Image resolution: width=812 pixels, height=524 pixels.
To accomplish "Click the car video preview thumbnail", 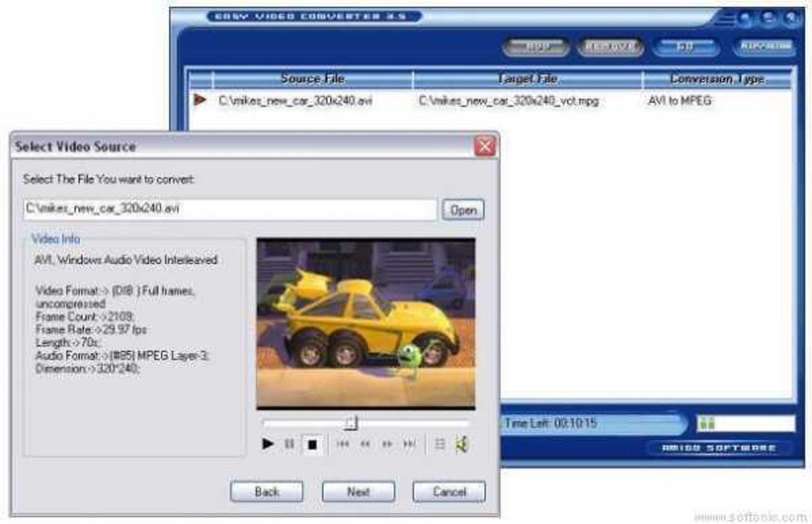I will 365,323.
